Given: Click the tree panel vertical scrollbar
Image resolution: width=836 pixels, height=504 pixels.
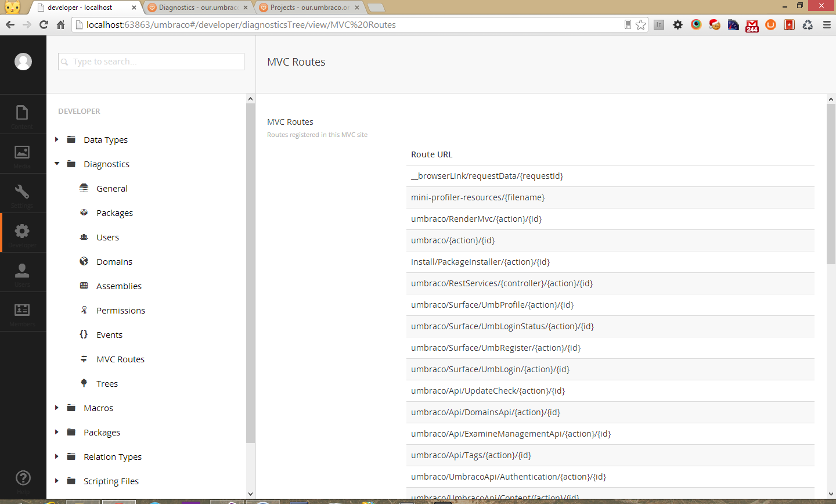Looking at the screenshot, I should coord(250,273).
